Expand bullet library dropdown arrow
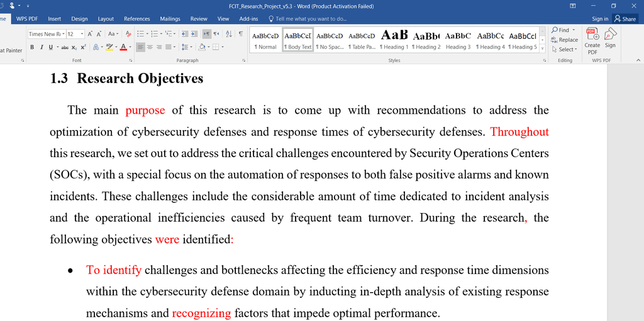644x321 pixels. 147,34
